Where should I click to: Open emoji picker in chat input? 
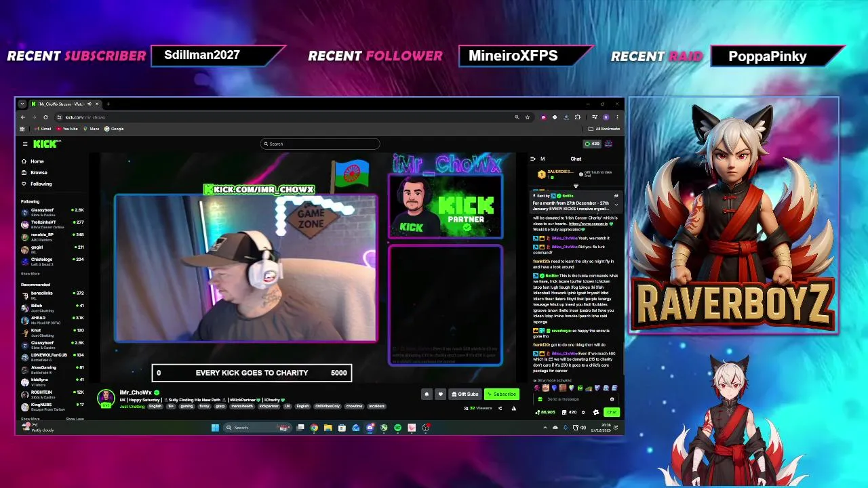tap(612, 399)
